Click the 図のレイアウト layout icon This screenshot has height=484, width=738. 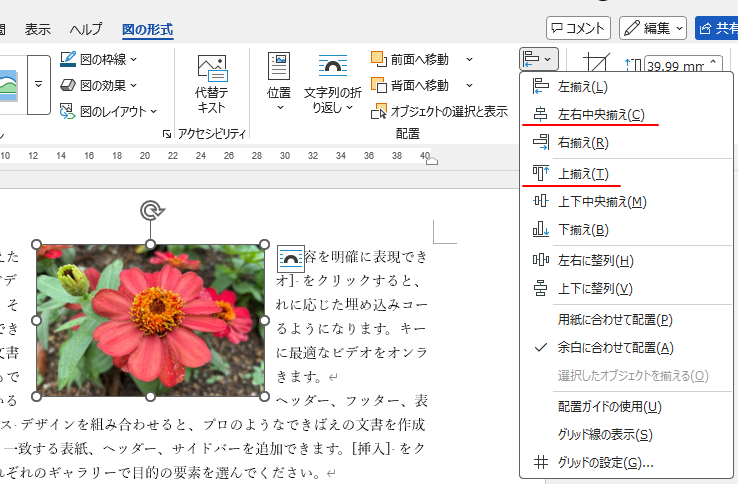pos(68,111)
